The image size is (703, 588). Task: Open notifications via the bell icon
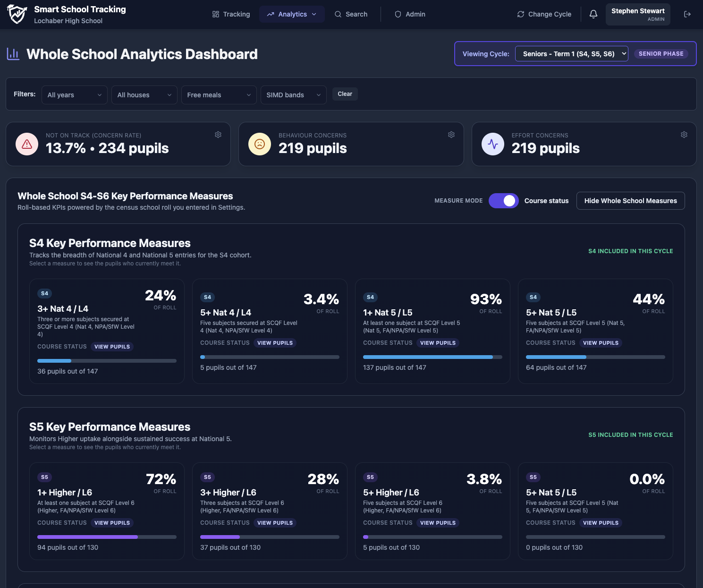[593, 14]
